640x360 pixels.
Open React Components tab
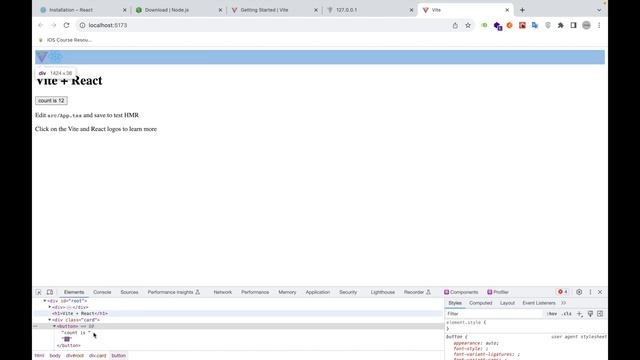click(461, 292)
